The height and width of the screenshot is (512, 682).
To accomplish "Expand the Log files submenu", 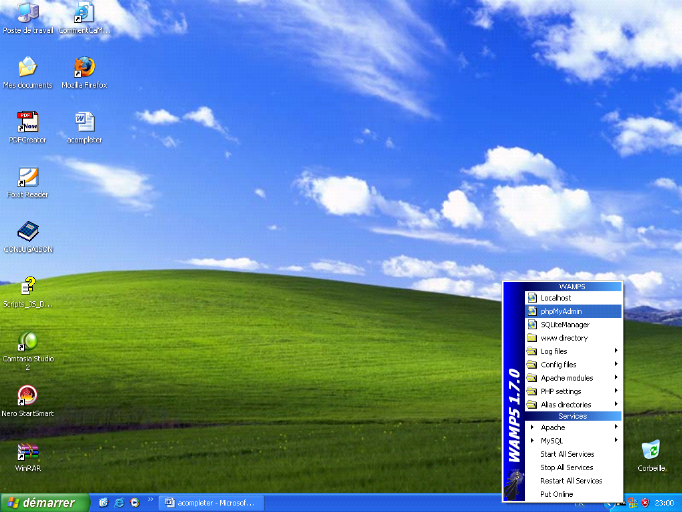I will click(x=568, y=351).
